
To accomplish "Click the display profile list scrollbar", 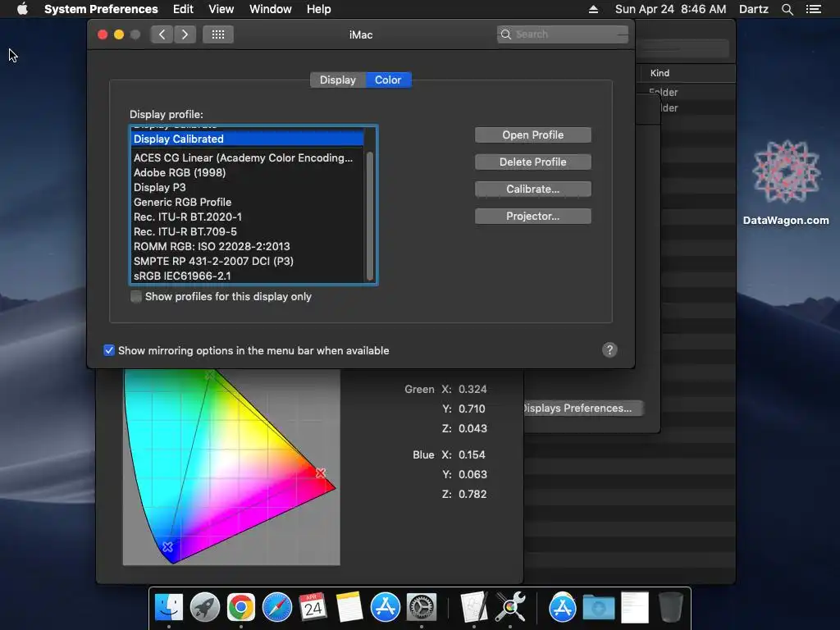I will pyautogui.click(x=370, y=216).
